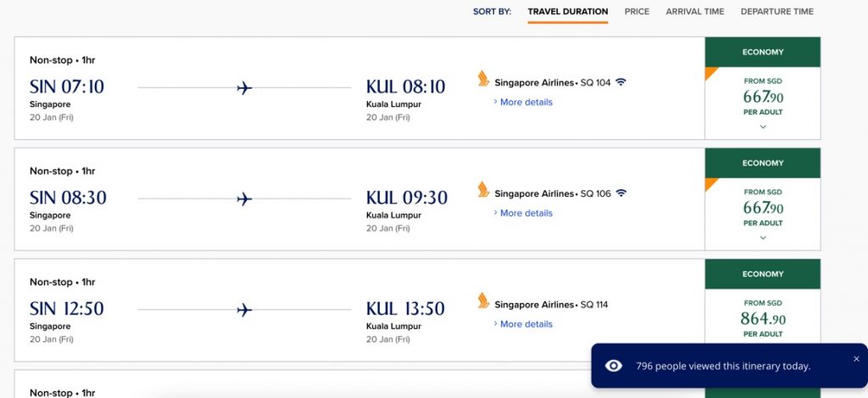
Task: Select the Travel Duration sort option
Action: tap(568, 11)
